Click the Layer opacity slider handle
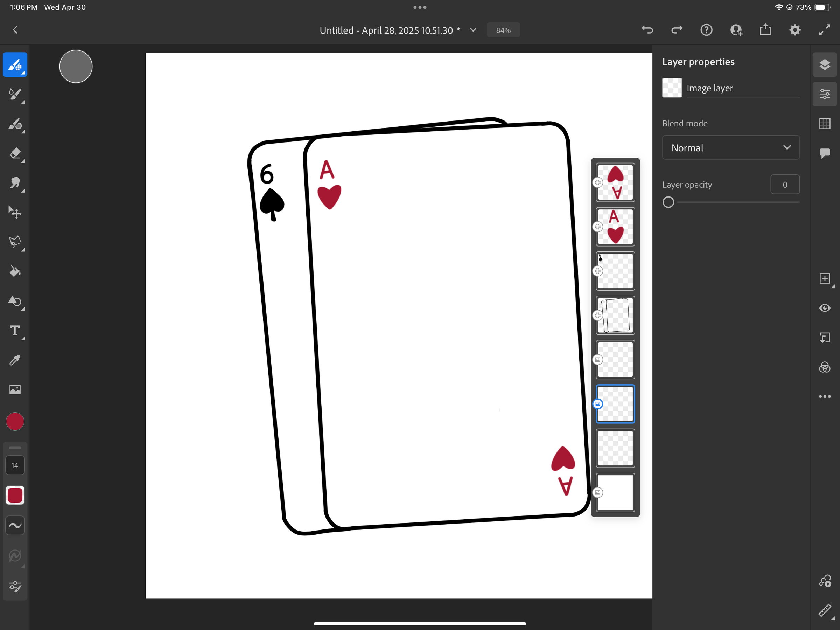840x630 pixels. tap(668, 202)
